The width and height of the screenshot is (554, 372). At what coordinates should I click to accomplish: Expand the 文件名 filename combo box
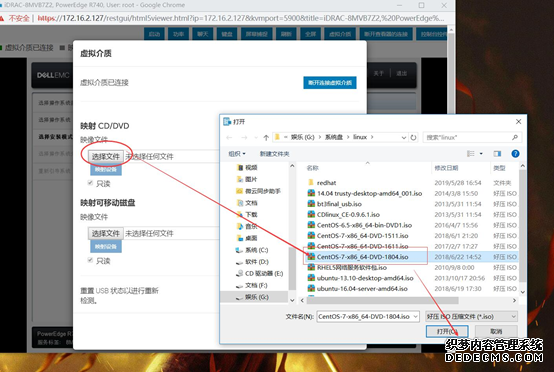(x=416, y=317)
